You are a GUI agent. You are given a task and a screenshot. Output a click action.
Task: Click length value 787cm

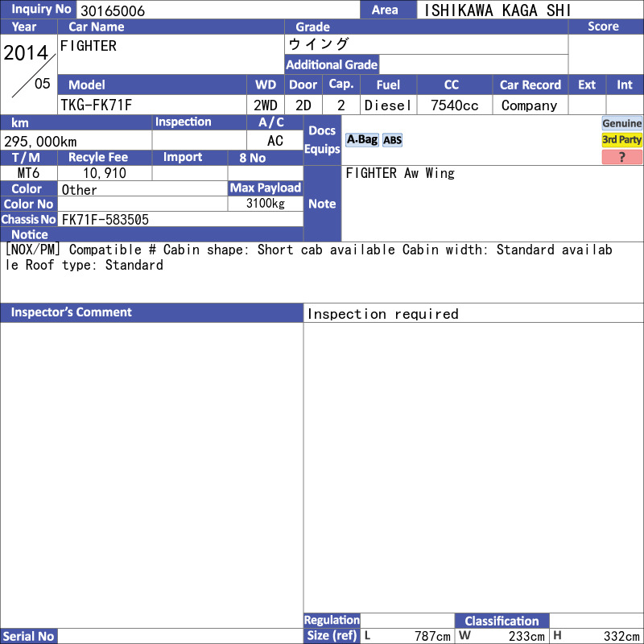coord(432,636)
